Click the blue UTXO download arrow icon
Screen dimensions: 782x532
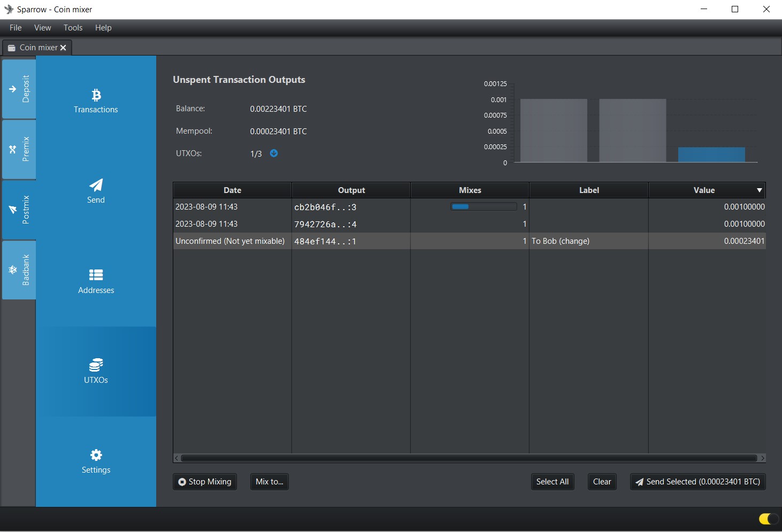pyautogui.click(x=274, y=153)
